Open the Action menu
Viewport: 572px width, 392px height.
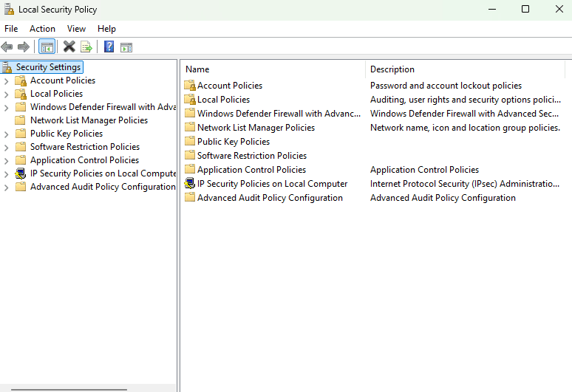[42, 29]
